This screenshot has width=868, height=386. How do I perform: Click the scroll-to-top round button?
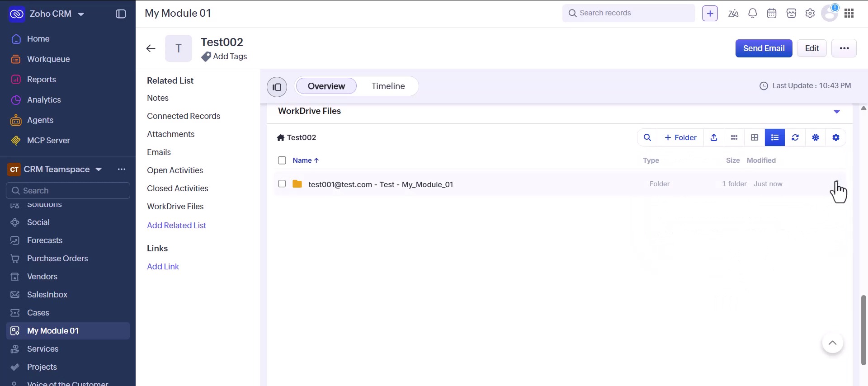click(832, 343)
